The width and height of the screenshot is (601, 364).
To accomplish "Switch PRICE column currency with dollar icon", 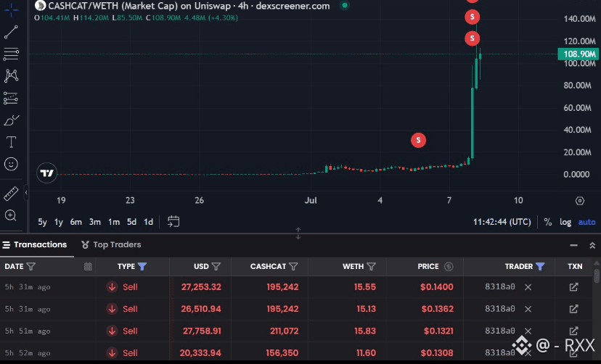I will click(449, 266).
